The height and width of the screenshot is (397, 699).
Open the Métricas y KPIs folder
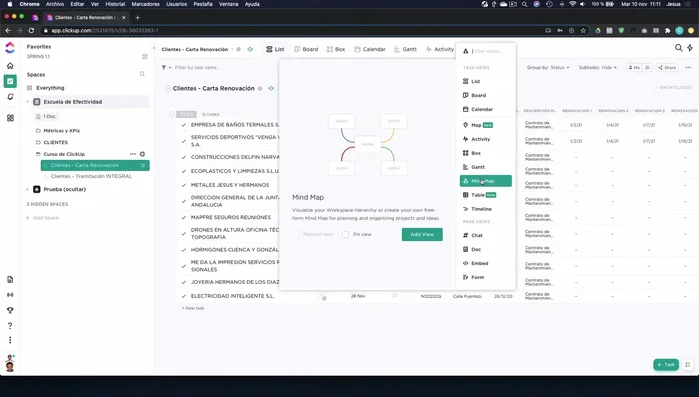tap(62, 131)
